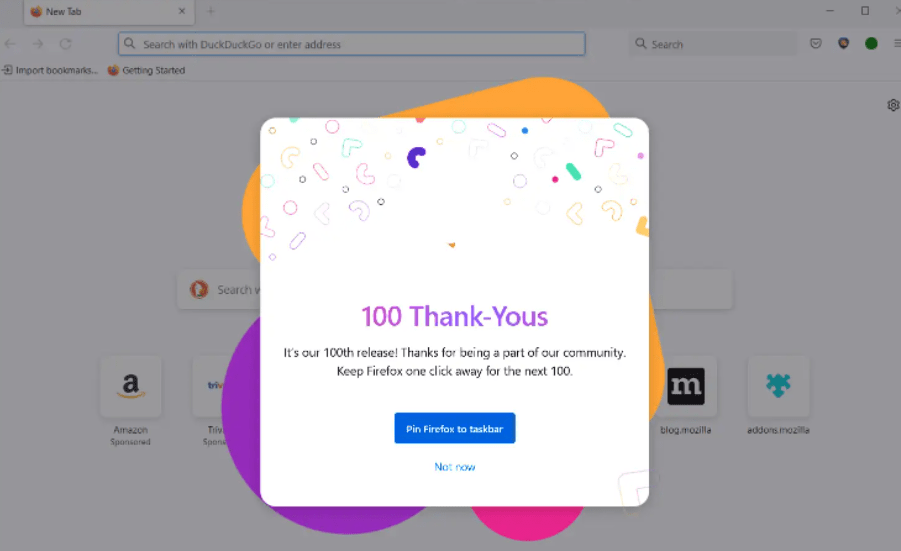Click the Pin Firefox to taskbar button

pyautogui.click(x=454, y=428)
